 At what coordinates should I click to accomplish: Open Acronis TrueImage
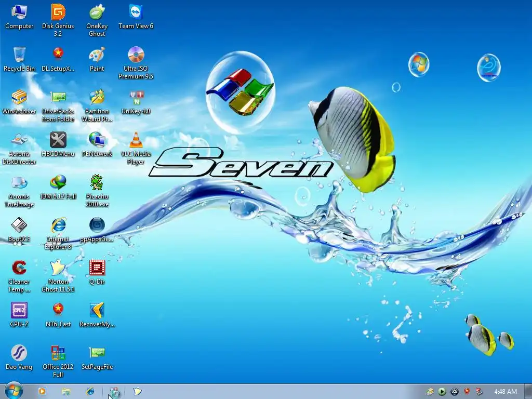pyautogui.click(x=19, y=191)
